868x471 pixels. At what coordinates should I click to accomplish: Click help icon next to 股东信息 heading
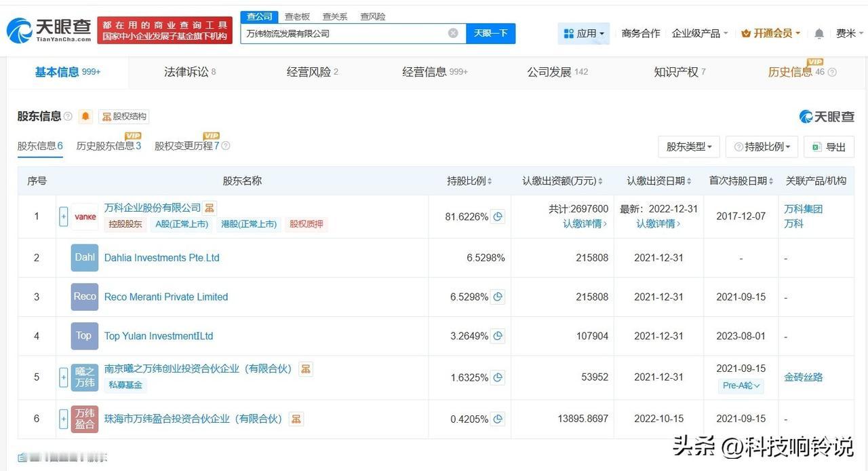point(68,117)
